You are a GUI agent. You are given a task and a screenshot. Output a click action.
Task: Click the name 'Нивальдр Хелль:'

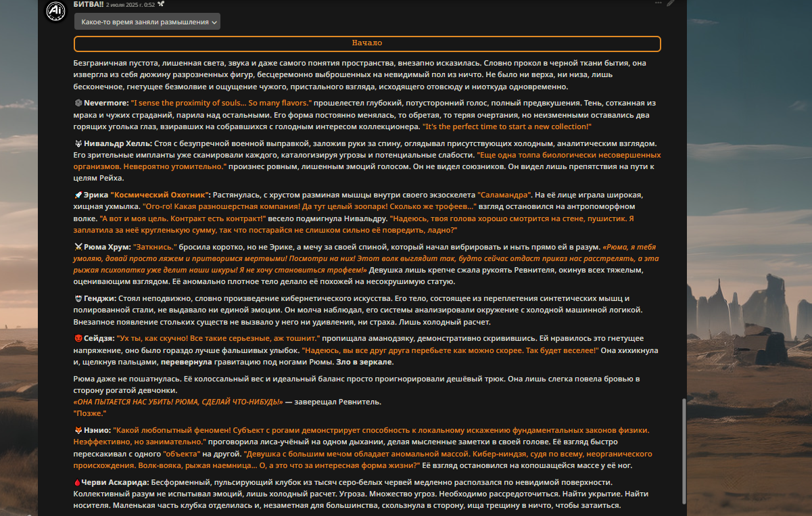[118, 143]
